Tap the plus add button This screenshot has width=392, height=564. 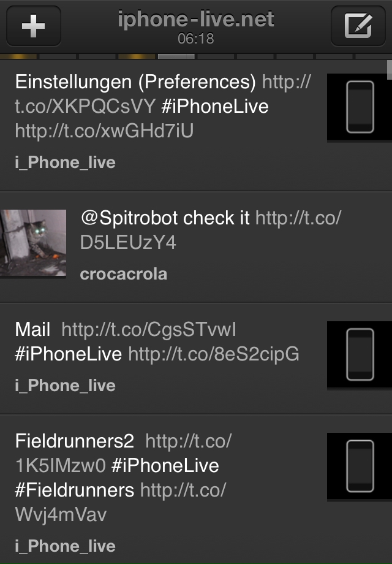(x=34, y=26)
